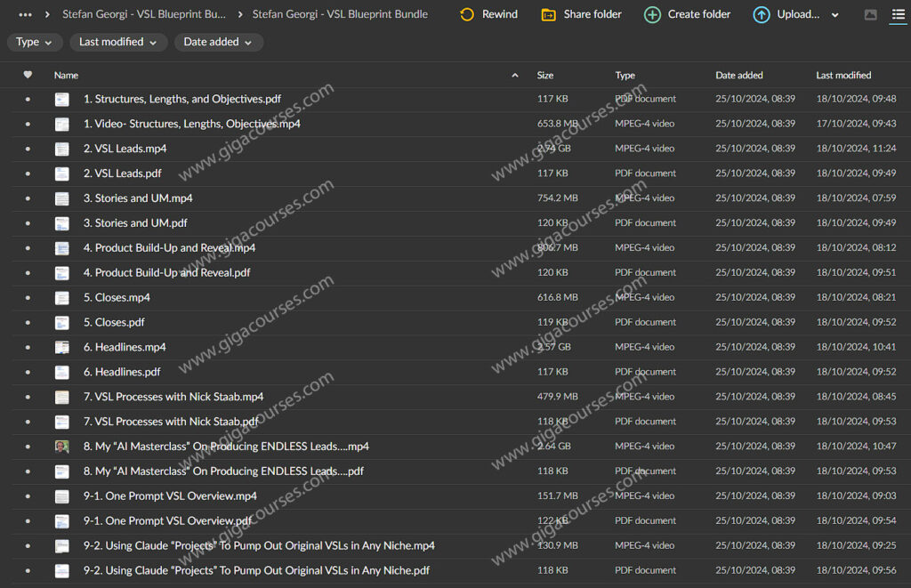Viewport: 911px width, 588px height.
Task: Switch to list view layout
Action: 898,15
